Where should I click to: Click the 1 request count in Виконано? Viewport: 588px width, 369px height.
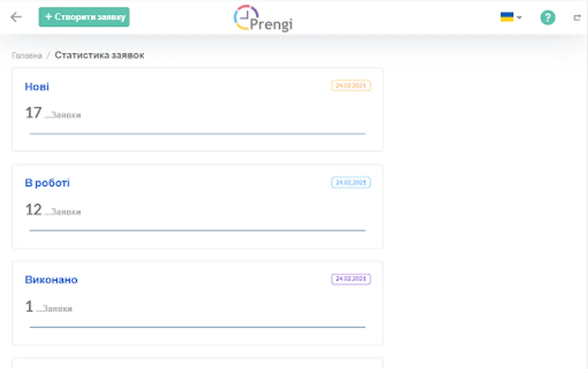(x=29, y=306)
